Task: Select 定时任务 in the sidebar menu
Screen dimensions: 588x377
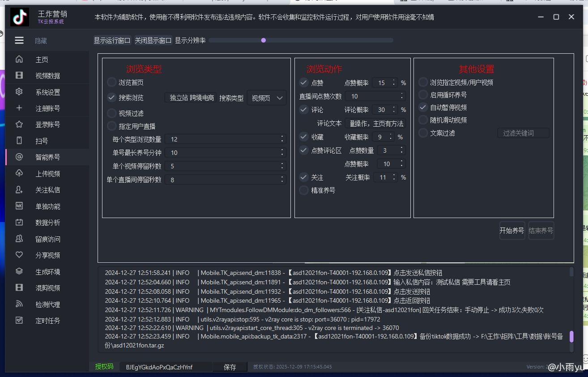Action: click(47, 321)
